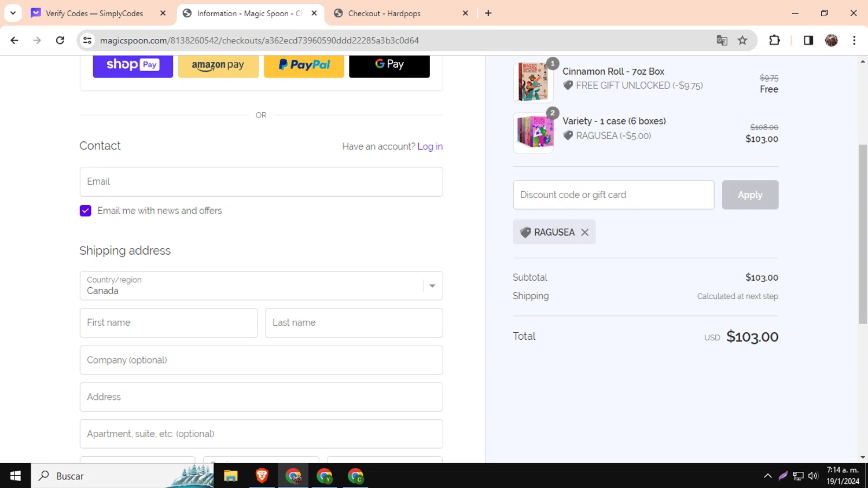Remove the RAGUSEA discount code

[x=585, y=232]
